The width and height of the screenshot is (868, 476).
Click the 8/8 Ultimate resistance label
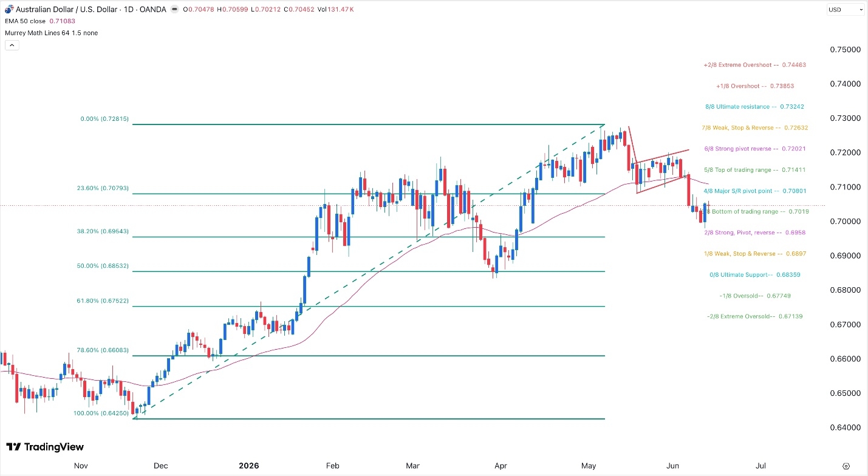[x=754, y=107]
